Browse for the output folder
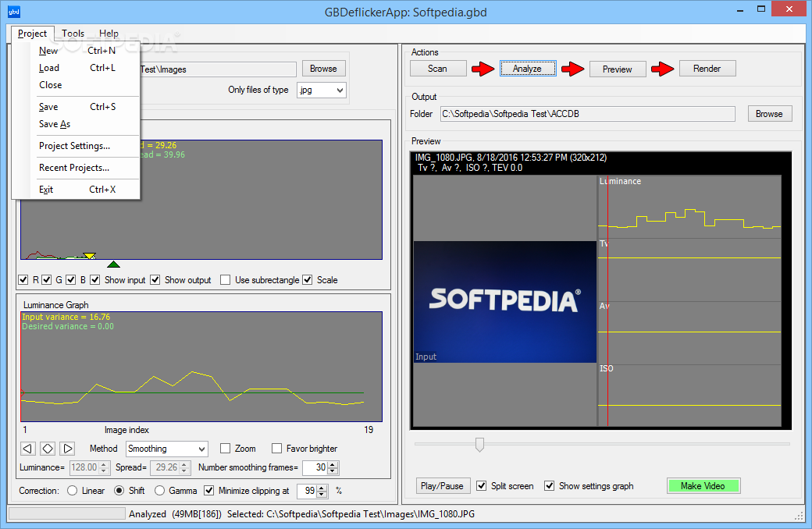 point(769,114)
